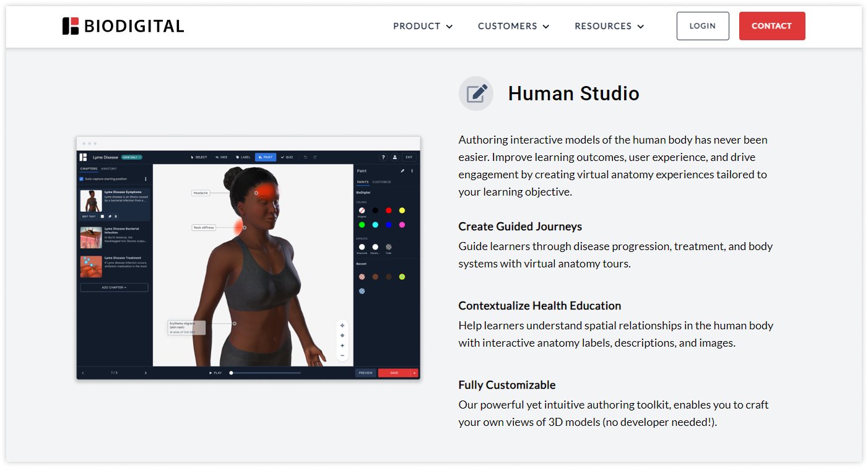Zoom out with the minus control

tap(342, 355)
